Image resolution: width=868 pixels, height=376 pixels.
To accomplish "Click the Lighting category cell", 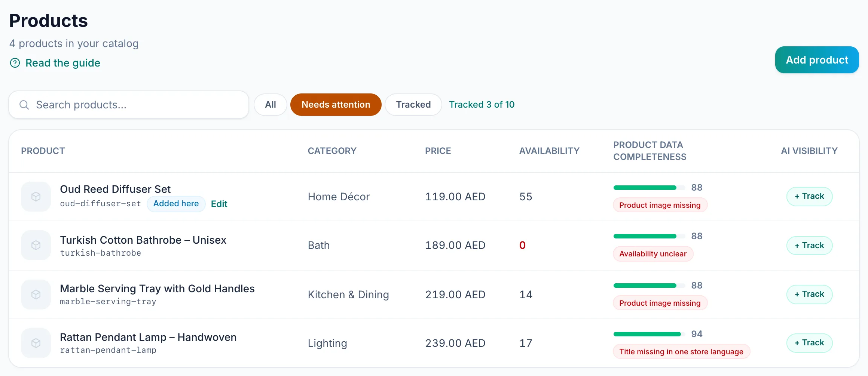I will pyautogui.click(x=327, y=343).
